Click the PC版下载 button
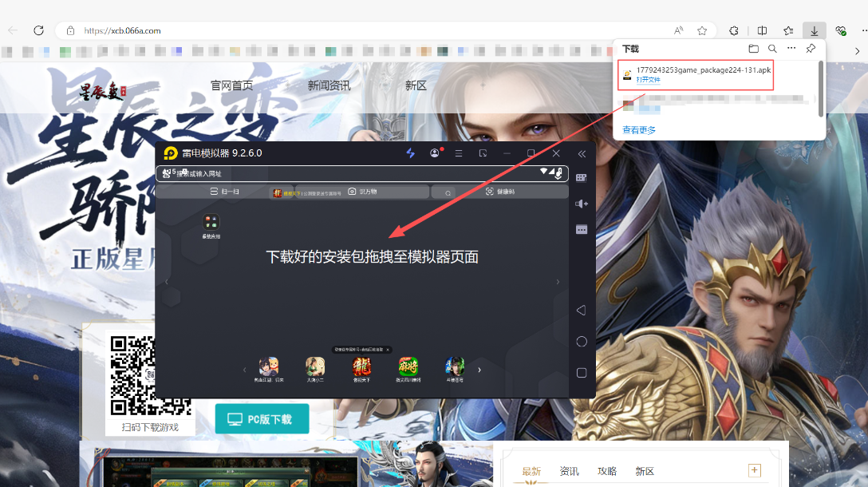This screenshot has height=487, width=868. pos(262,419)
